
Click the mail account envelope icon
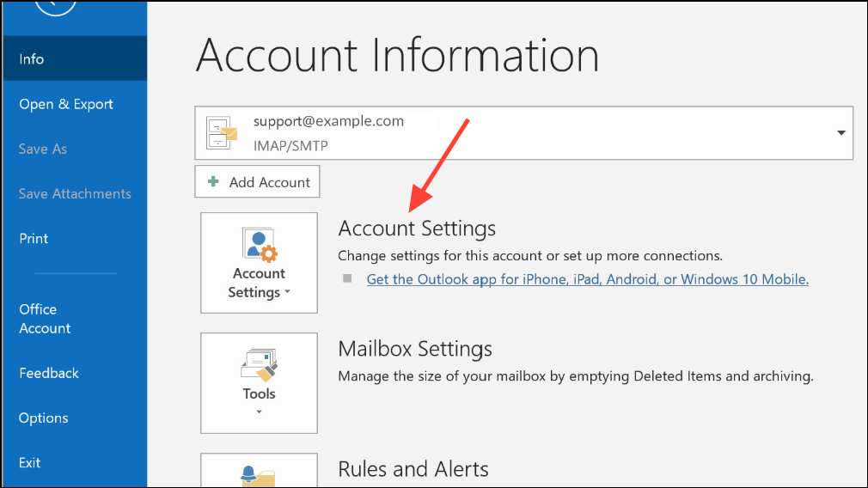tap(222, 133)
